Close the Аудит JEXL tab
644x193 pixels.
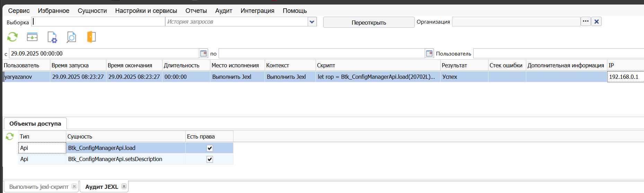pyautogui.click(x=124, y=186)
